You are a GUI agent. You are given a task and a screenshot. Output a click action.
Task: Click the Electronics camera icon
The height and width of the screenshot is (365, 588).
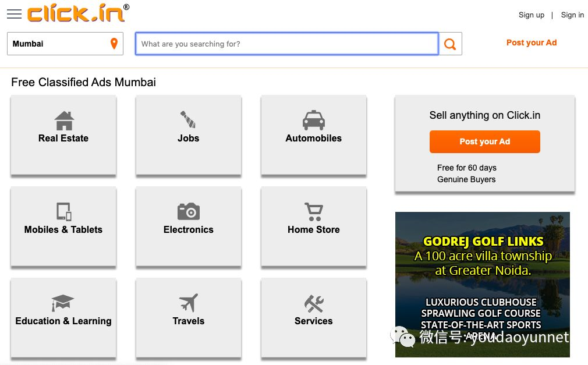188,211
